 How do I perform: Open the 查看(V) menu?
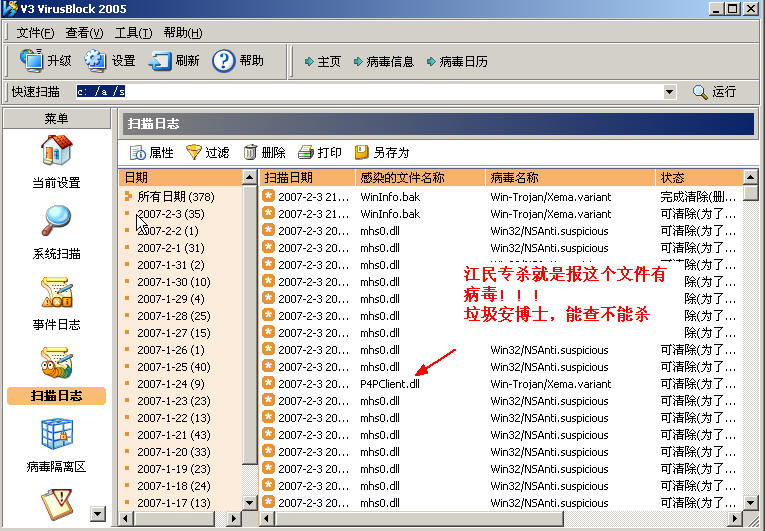[x=84, y=33]
